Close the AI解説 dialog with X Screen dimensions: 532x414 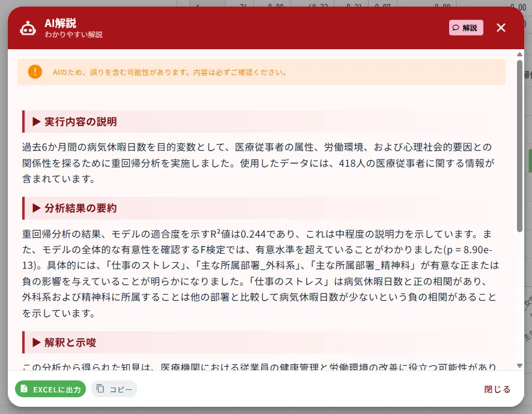501,28
